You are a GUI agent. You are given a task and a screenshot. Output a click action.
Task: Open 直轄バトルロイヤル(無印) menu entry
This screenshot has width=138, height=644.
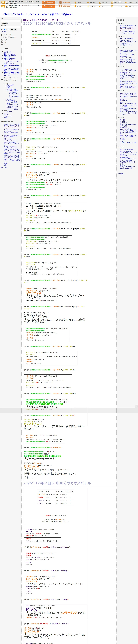(x=11, y=70)
